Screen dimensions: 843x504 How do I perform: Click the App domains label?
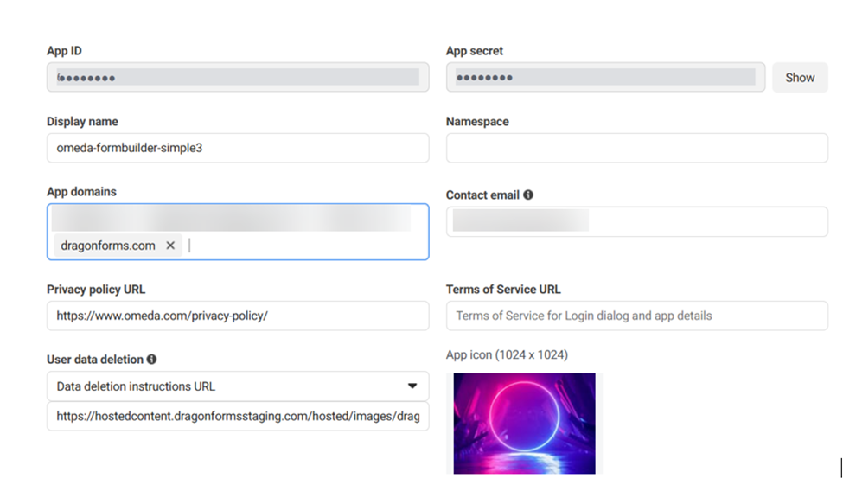point(81,191)
